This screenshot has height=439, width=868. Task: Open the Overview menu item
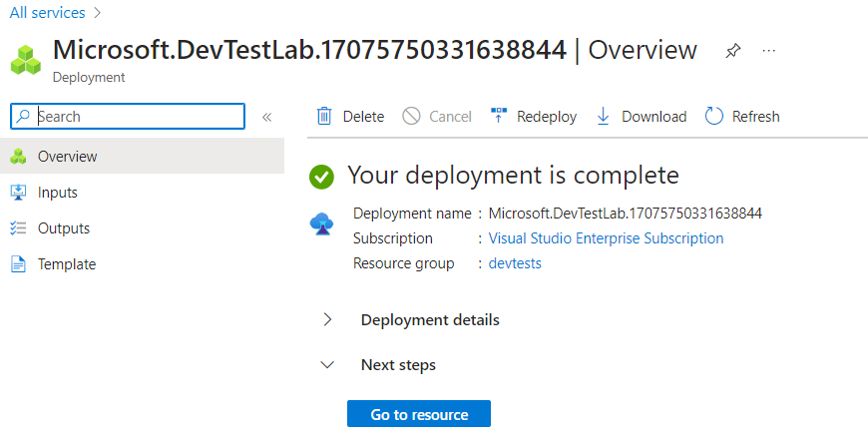[67, 157]
